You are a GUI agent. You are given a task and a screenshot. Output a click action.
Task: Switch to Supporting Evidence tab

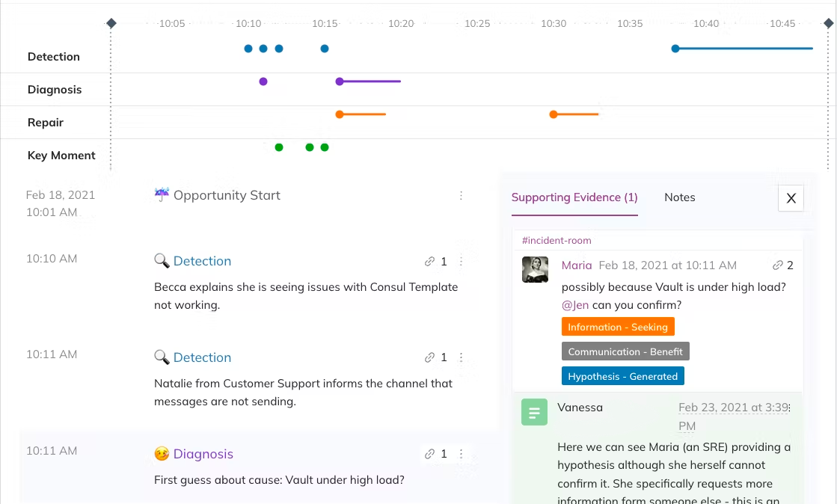(574, 197)
